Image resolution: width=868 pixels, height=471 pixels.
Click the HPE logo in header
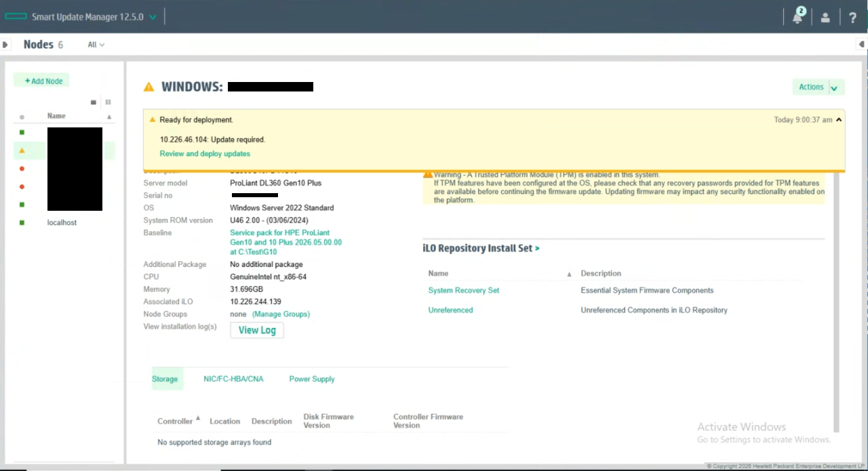[x=16, y=17]
